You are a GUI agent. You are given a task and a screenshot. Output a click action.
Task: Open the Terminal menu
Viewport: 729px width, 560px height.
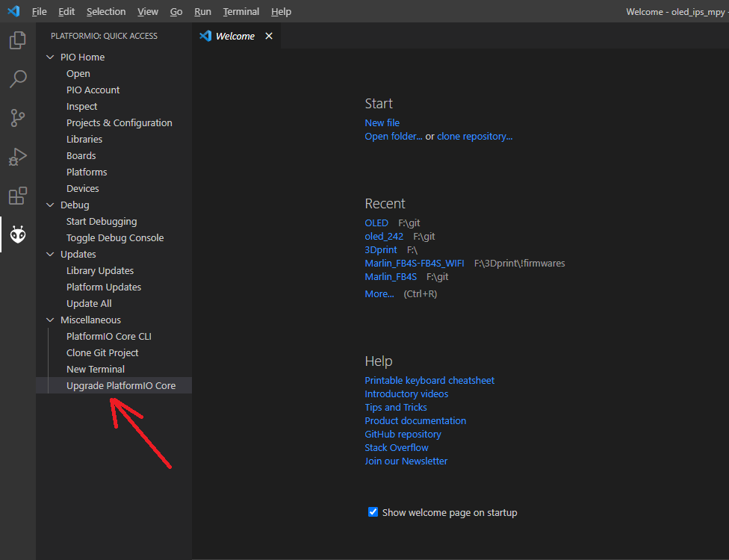pos(241,12)
